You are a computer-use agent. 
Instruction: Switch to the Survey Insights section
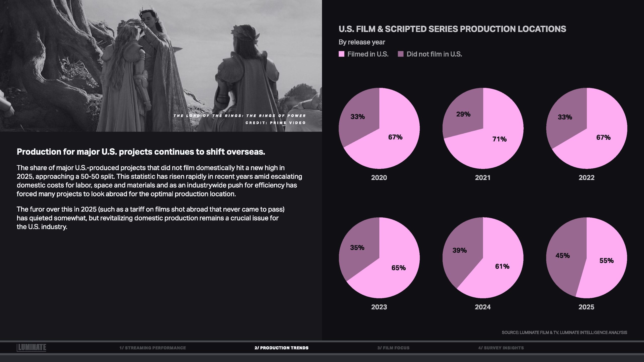tap(501, 348)
